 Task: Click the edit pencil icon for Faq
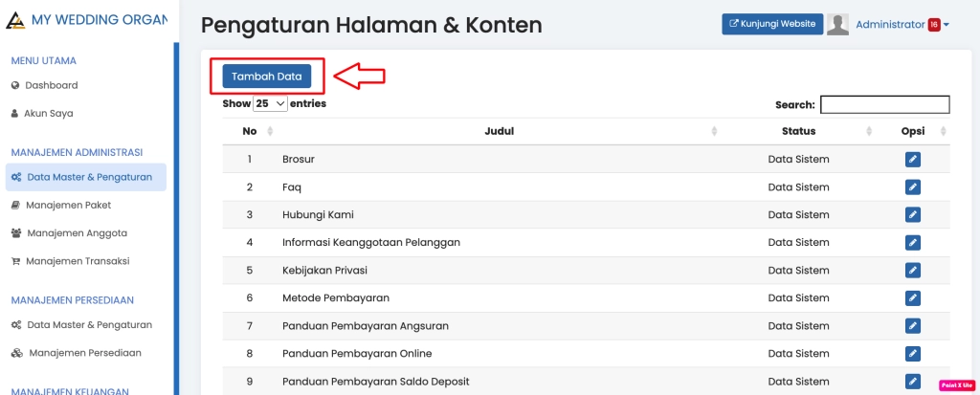pos(912,187)
